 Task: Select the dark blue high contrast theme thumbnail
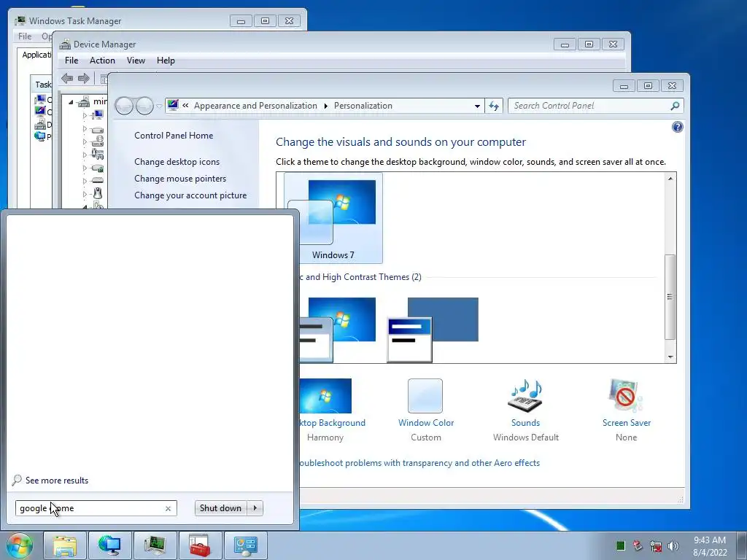tap(433, 330)
